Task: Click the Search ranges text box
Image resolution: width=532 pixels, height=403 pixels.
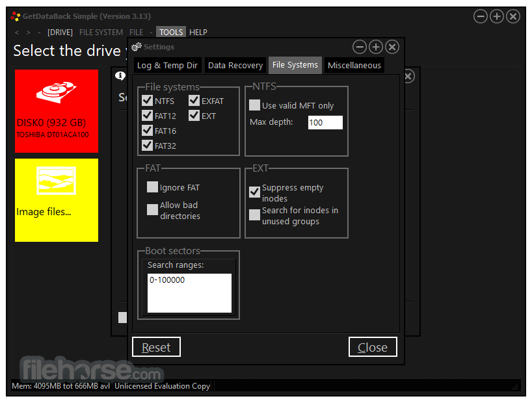Action: 189,293
